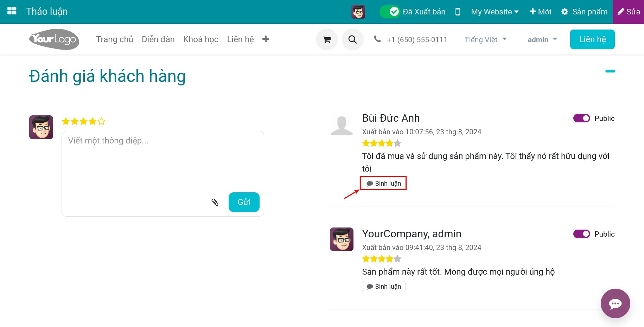Open the Tiếng Việt language dropdown
Screen dimensions: 644x327
[485, 40]
